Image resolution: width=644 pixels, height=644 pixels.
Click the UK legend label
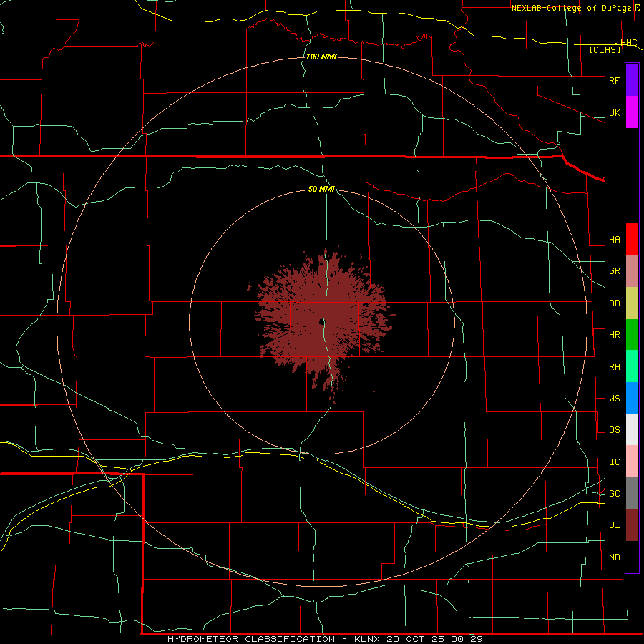pos(614,113)
